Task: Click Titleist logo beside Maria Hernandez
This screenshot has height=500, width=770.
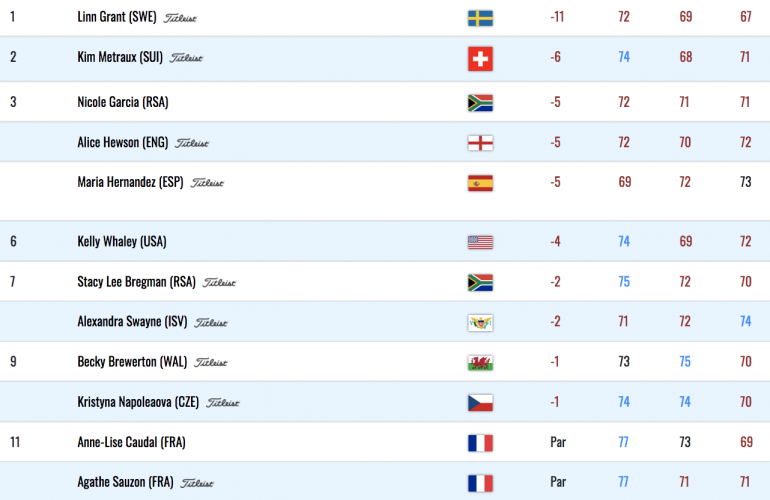Action: point(207,183)
